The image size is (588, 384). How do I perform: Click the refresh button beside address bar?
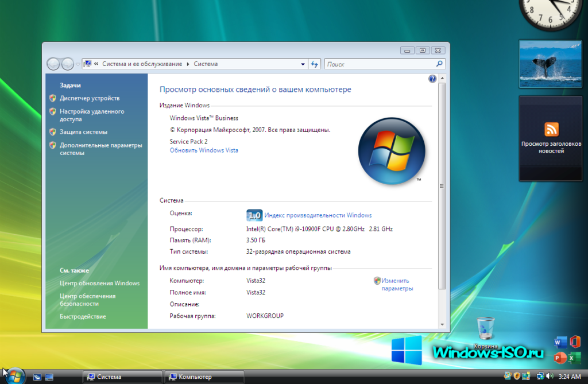click(314, 64)
